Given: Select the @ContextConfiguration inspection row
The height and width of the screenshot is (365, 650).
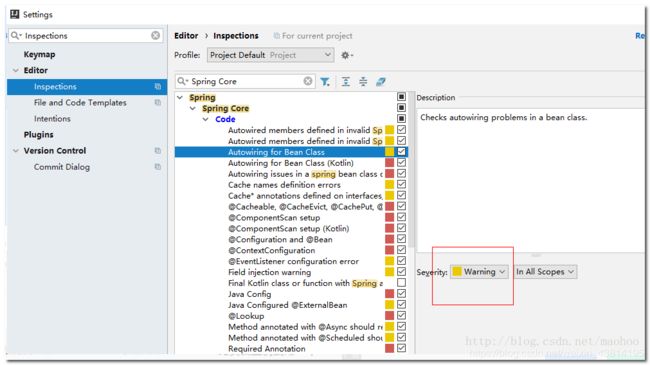Looking at the screenshot, I should 272,250.
